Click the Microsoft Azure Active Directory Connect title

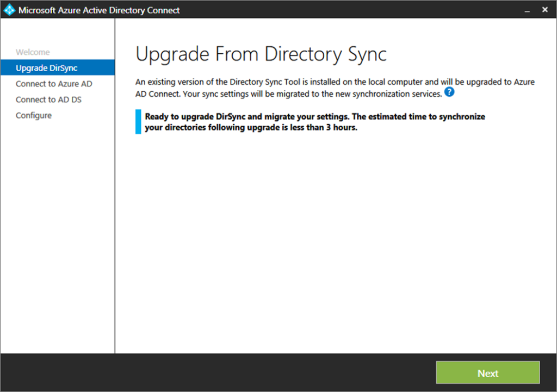(99, 10)
